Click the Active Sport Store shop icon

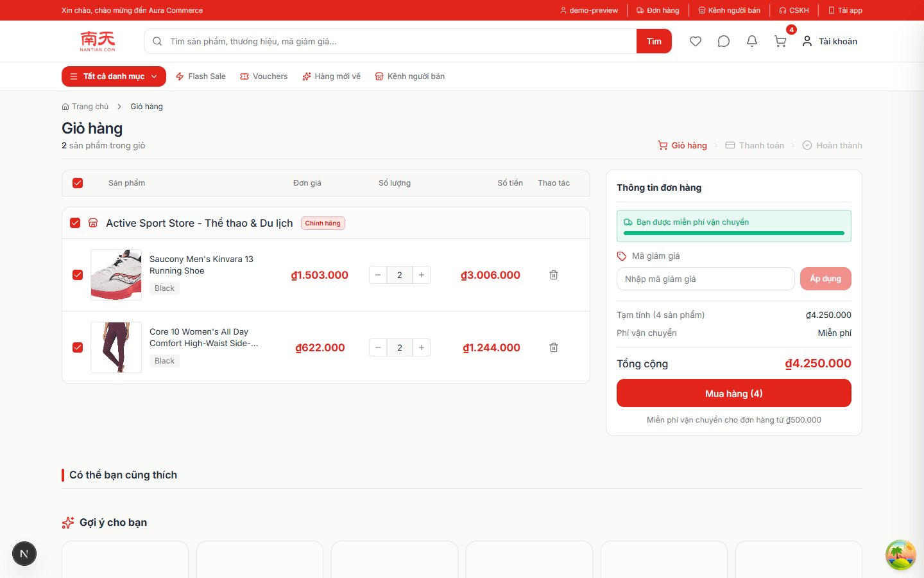tap(93, 223)
